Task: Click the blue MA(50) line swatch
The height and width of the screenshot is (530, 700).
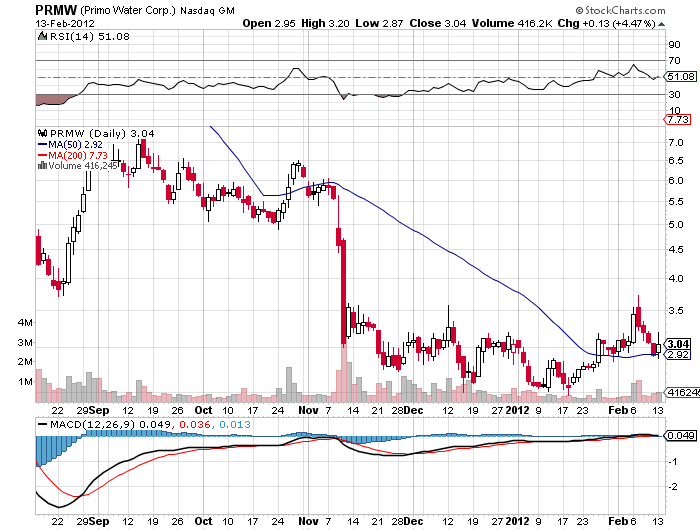Action: click(x=42, y=145)
